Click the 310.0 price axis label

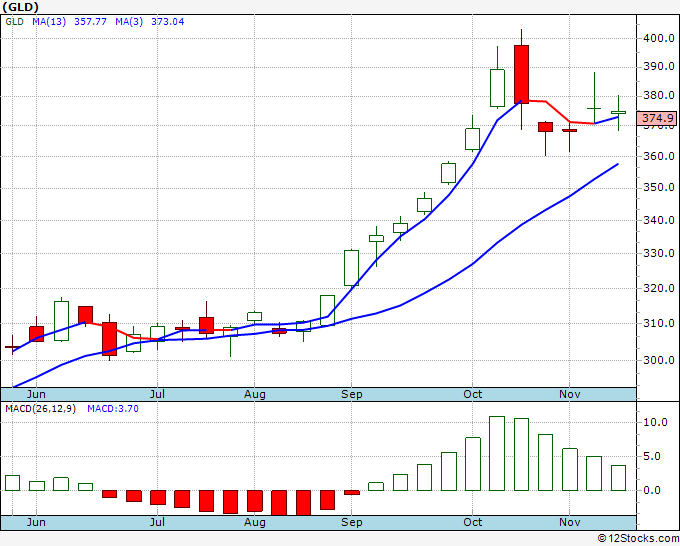[659, 323]
